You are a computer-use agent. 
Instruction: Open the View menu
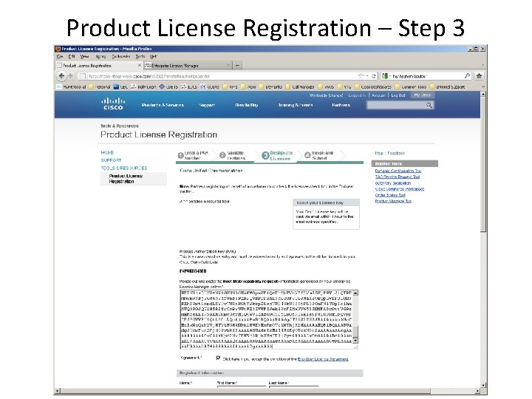click(85, 57)
